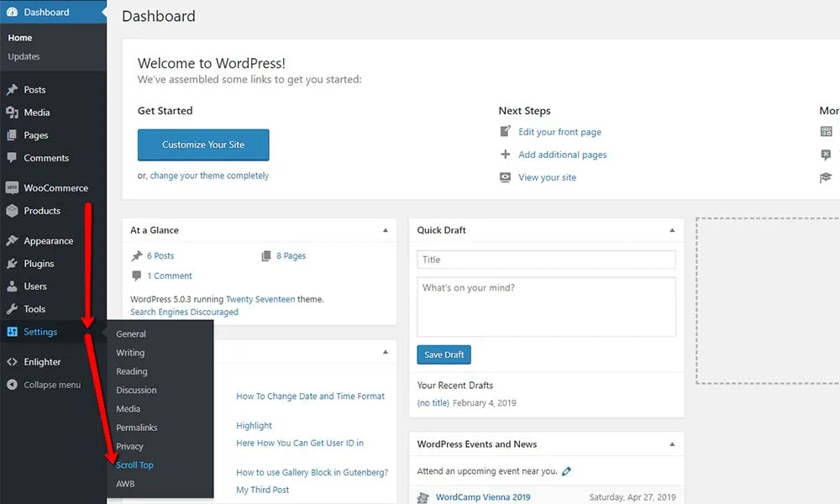Click the Plugins plug icon
840x504 pixels.
click(12, 264)
